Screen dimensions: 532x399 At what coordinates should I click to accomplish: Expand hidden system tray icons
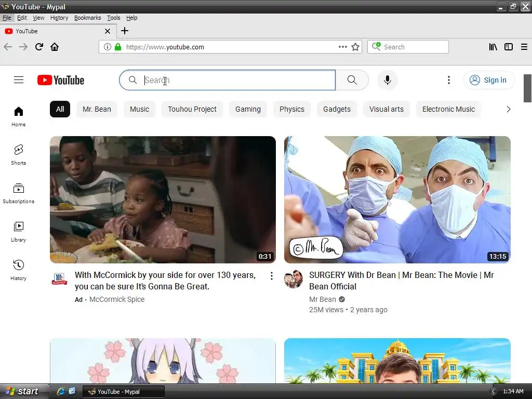494,392
